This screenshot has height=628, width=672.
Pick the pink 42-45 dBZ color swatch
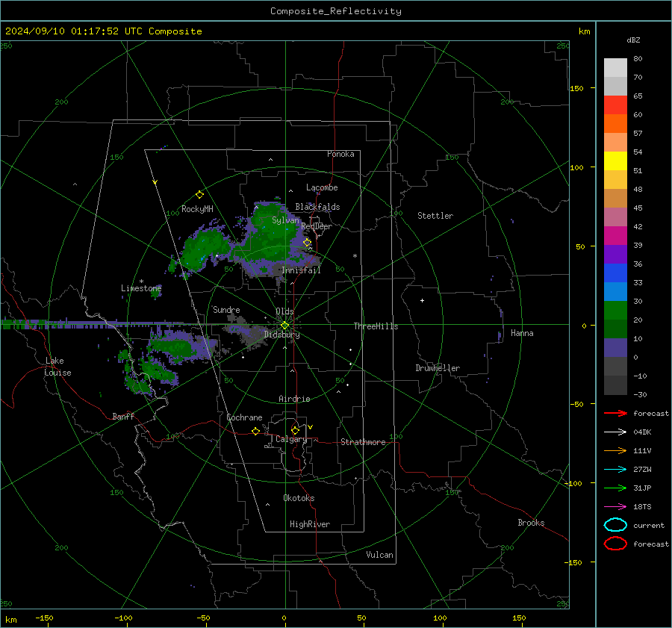coord(615,217)
